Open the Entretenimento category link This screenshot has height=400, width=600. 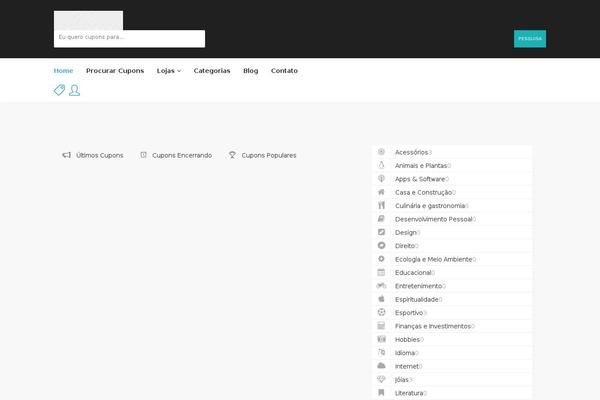click(x=419, y=286)
